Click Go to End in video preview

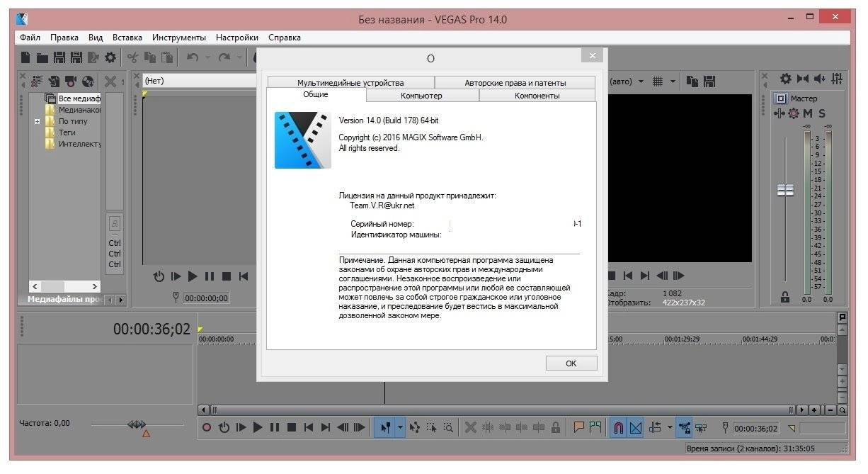coord(644,276)
